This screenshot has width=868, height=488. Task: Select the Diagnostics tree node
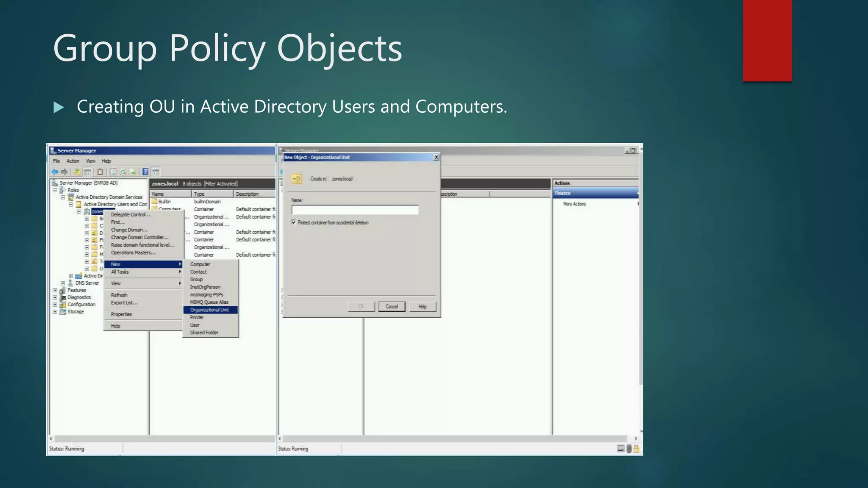pyautogui.click(x=79, y=297)
